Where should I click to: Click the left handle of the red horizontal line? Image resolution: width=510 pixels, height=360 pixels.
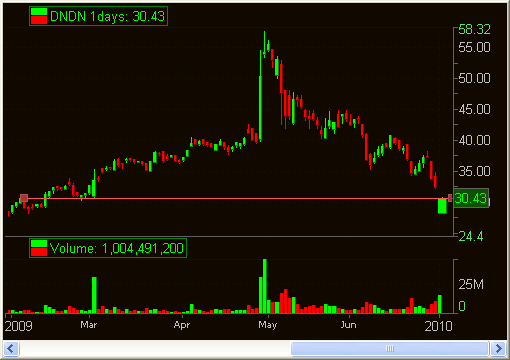(24, 198)
